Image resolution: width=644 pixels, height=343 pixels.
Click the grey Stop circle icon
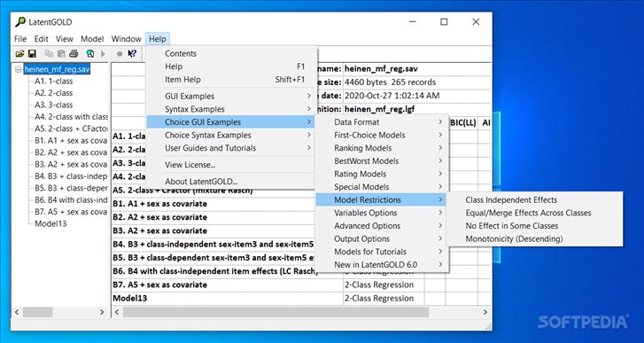120,54
